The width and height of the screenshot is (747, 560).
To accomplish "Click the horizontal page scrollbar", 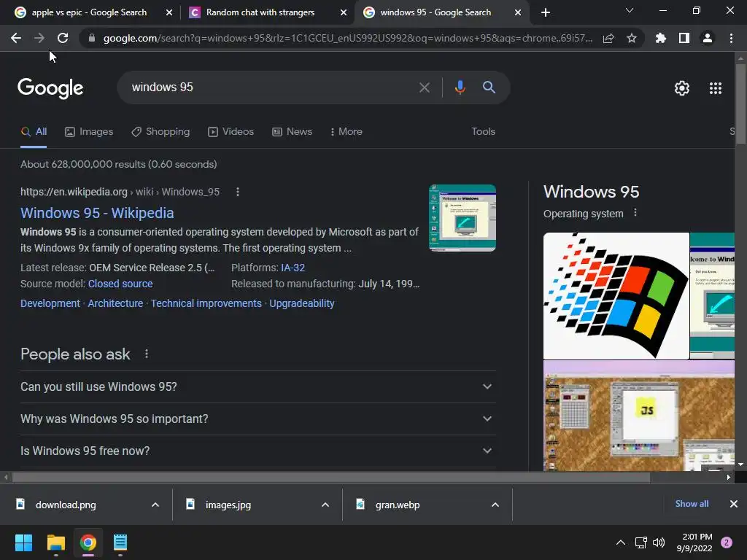I will (x=330, y=477).
